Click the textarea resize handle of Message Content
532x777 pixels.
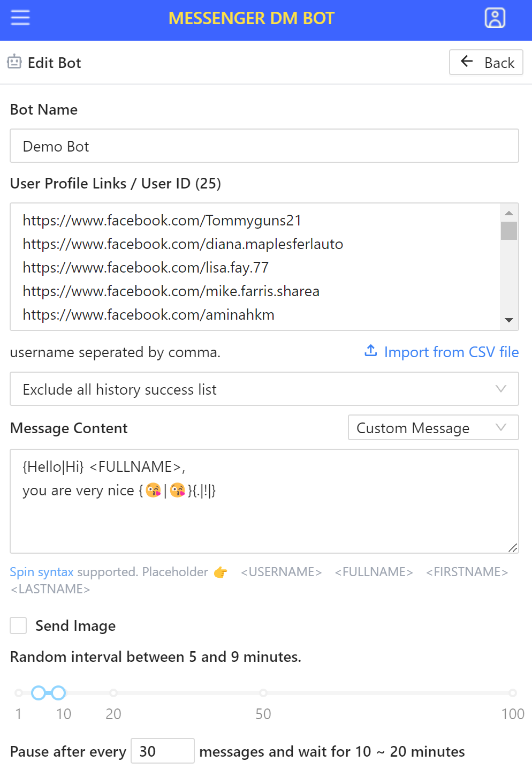point(513,547)
